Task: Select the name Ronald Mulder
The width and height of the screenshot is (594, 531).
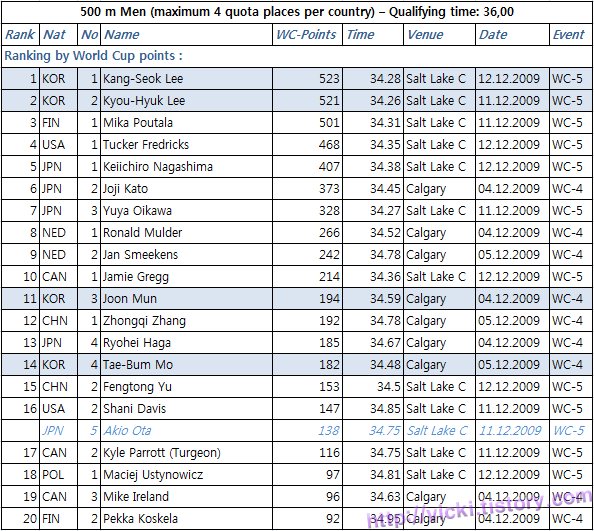Action: click(x=142, y=233)
